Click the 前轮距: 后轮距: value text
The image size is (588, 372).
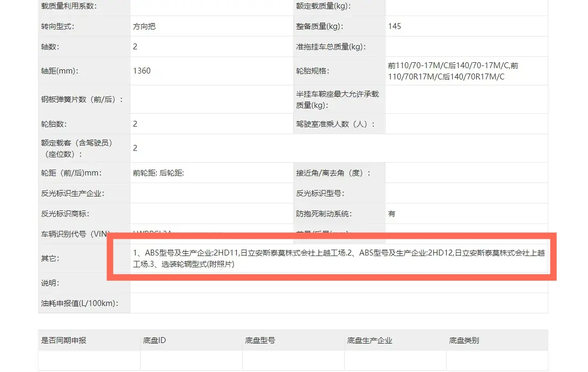click(158, 173)
